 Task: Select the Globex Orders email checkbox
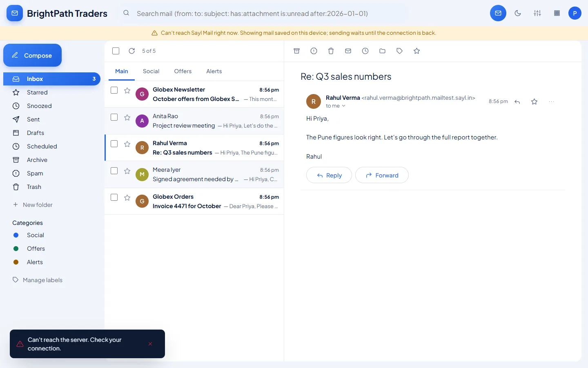[x=114, y=197]
